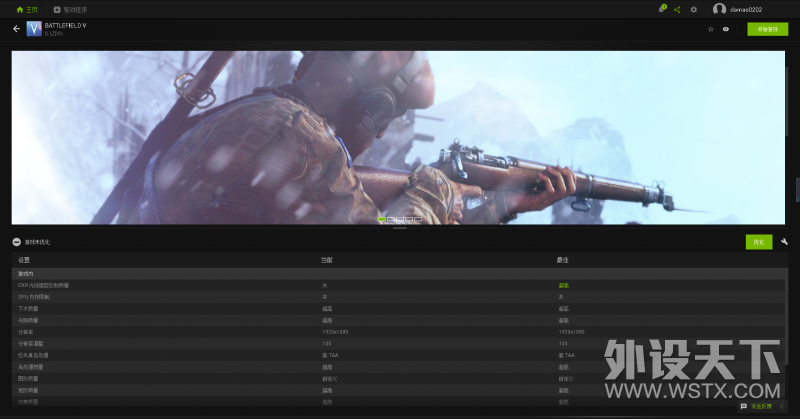Click the green share icon
This screenshot has height=419, width=800.
(677, 10)
